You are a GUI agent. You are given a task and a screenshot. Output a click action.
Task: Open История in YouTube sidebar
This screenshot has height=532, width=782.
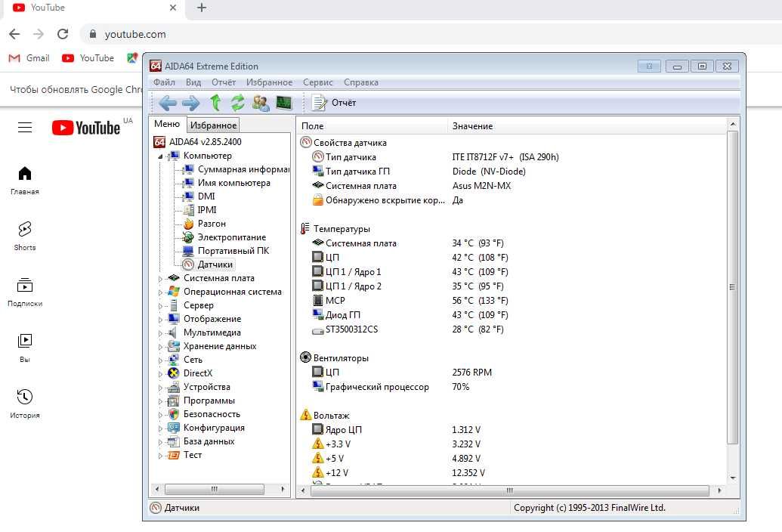(24, 404)
